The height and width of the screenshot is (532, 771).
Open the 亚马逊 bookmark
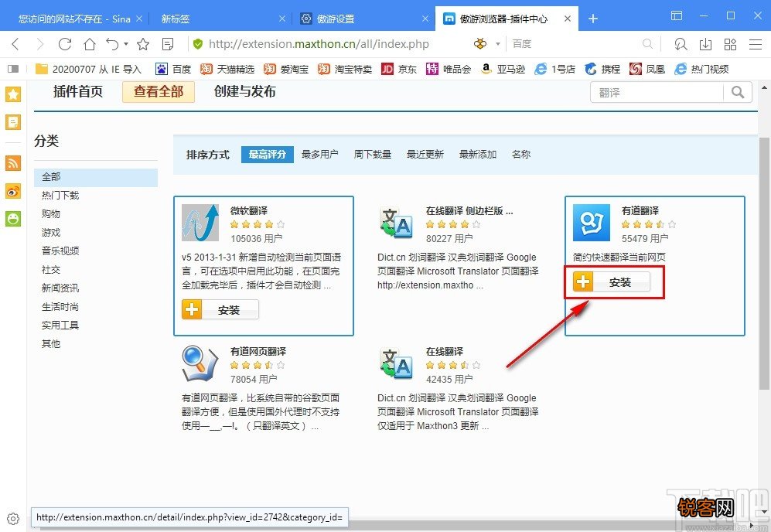coord(503,69)
